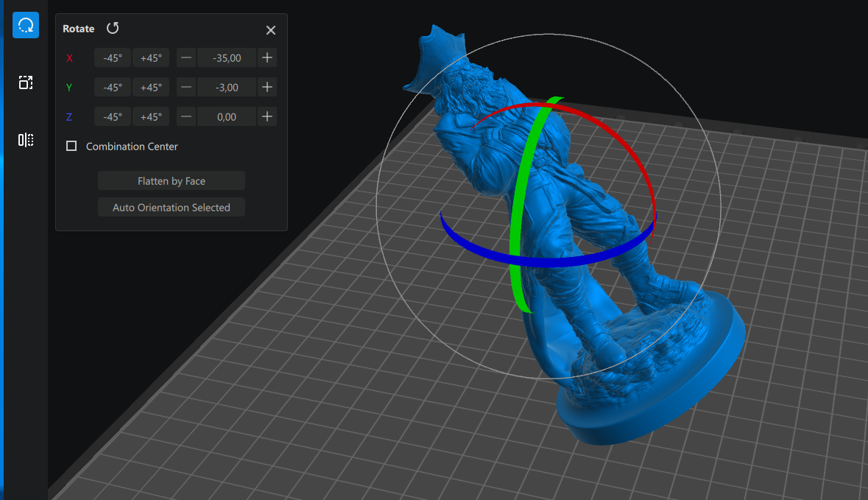This screenshot has height=500, width=868.
Task: Rotate X axis by -45°
Action: pyautogui.click(x=113, y=57)
